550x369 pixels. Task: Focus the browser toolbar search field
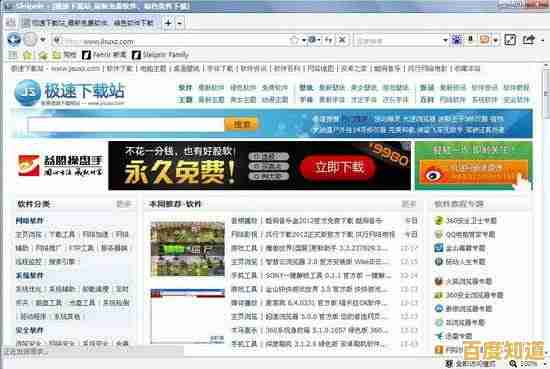[398, 41]
